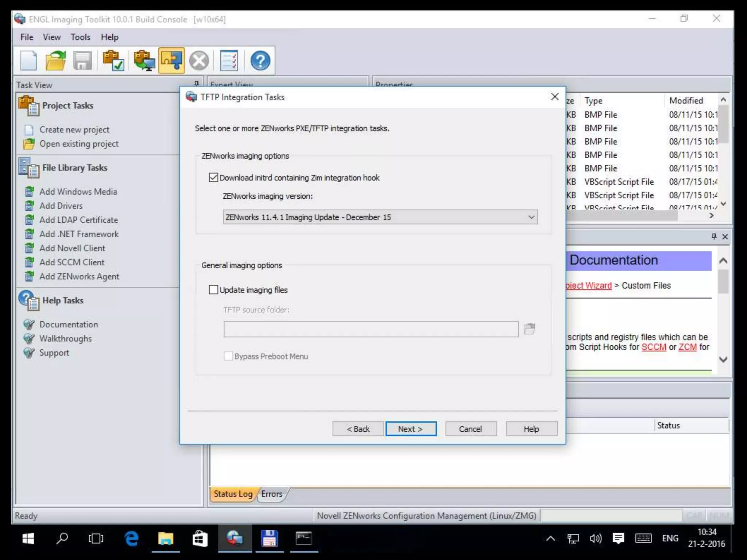Click the icon next to Add Novell Client

click(29, 248)
